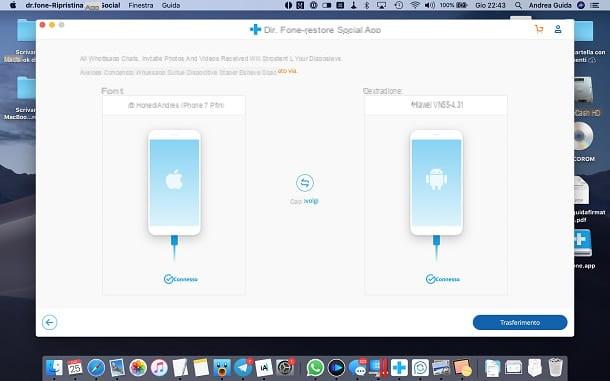Viewport: 610px width, 381px height.
Task: Open the dr.fone-Ripristina app menu
Action: 54,5
